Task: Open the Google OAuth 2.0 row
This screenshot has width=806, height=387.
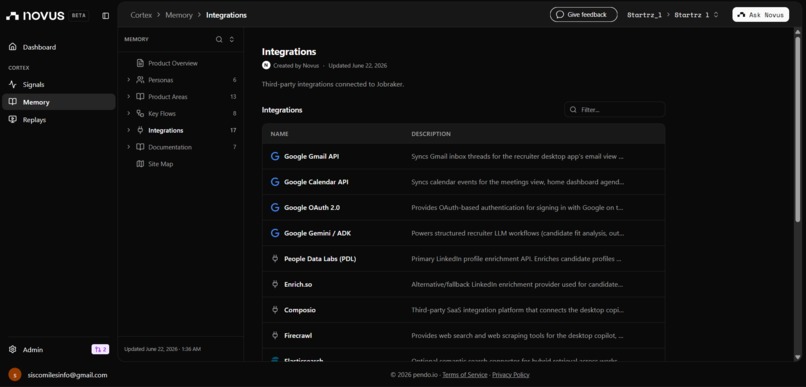Action: 464,208
